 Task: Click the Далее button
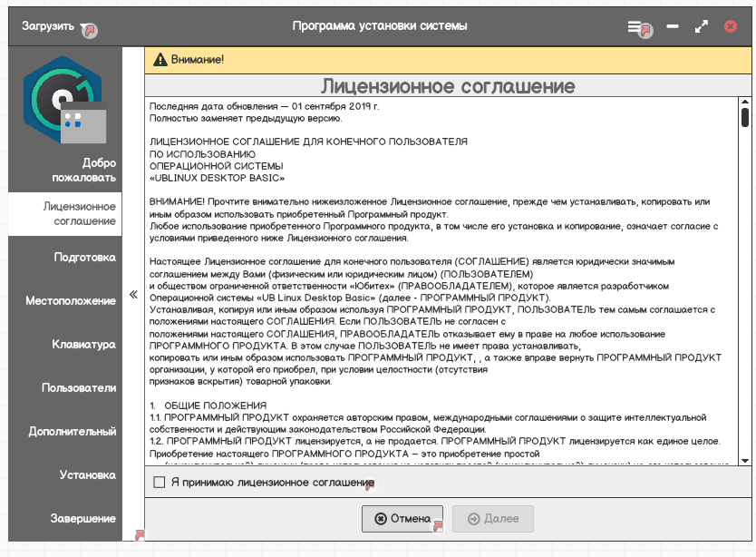click(493, 519)
